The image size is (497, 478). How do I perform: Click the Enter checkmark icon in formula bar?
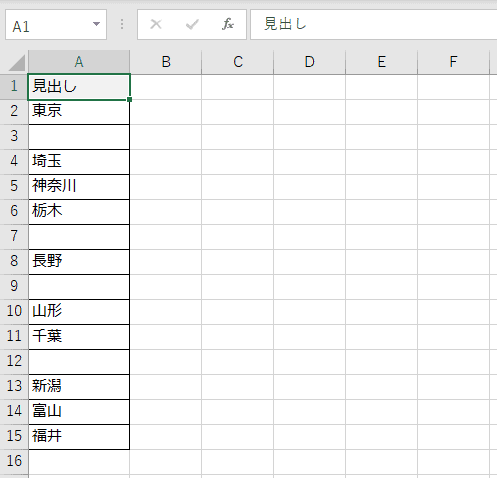(x=192, y=24)
